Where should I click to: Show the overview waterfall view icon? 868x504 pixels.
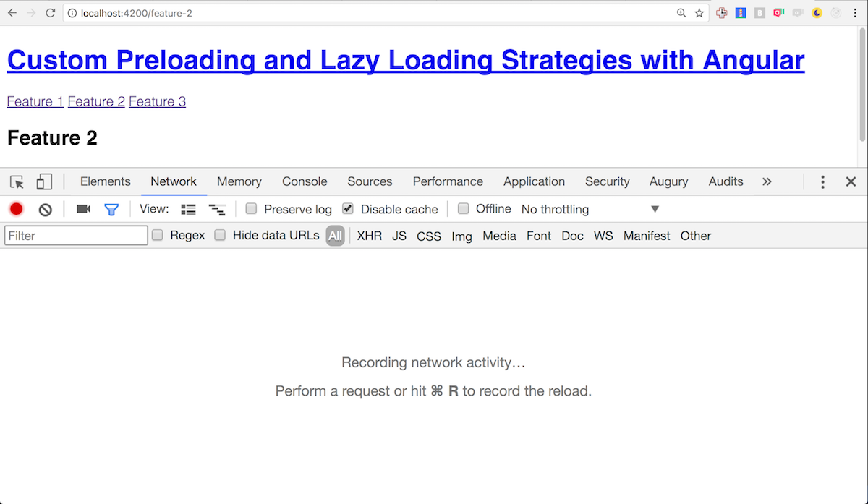[x=217, y=210]
